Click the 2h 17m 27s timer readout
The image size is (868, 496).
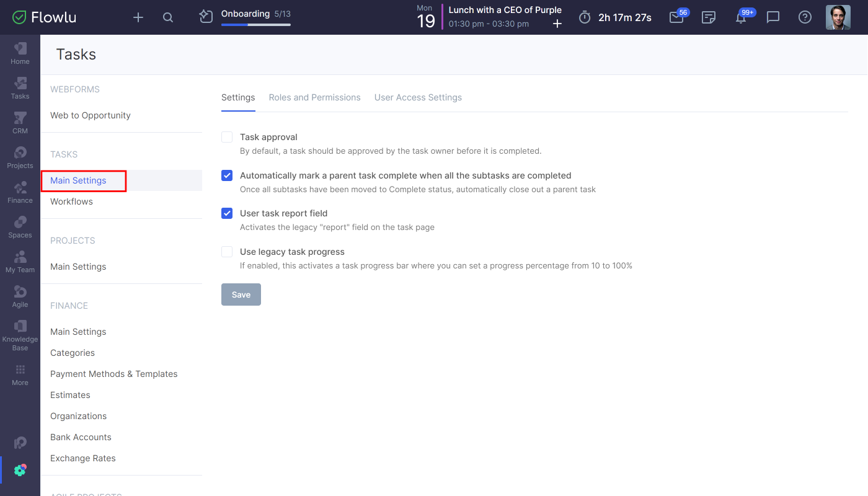pos(625,17)
